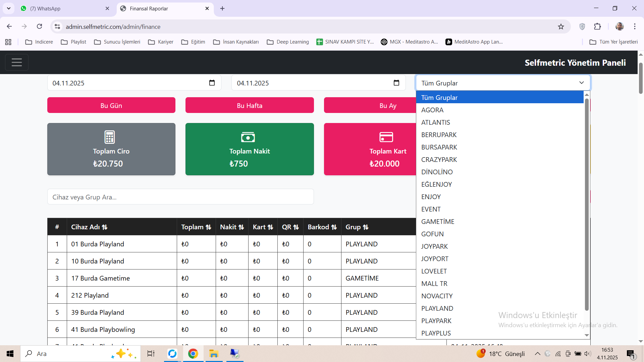Click the Toplam Ciro calculator icon
The width and height of the screenshot is (644, 362).
tap(110, 137)
